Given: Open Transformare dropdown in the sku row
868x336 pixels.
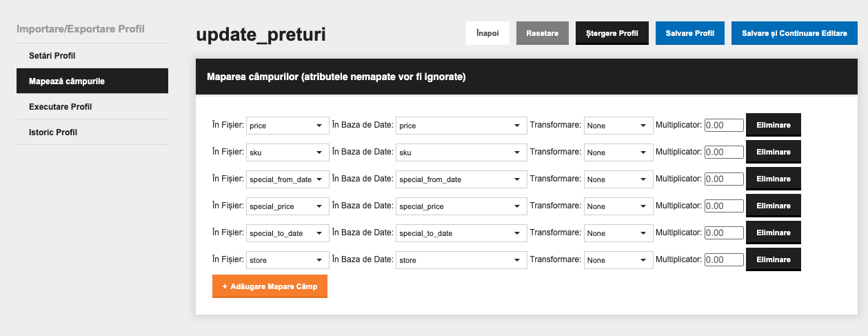Looking at the screenshot, I should pos(618,152).
